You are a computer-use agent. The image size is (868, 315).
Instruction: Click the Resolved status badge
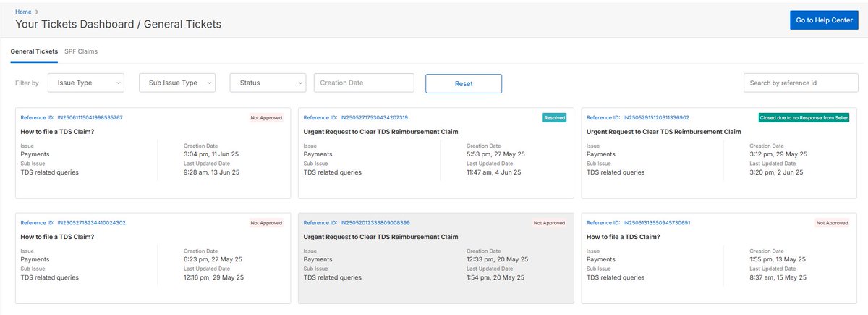pos(554,117)
